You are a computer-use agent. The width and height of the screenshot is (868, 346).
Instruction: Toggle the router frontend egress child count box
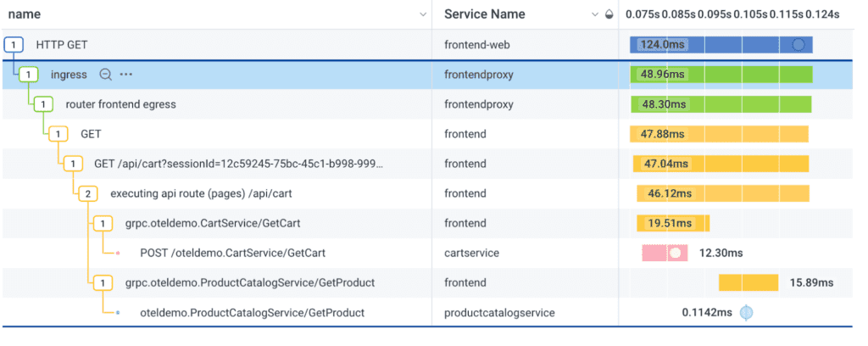pos(43,104)
